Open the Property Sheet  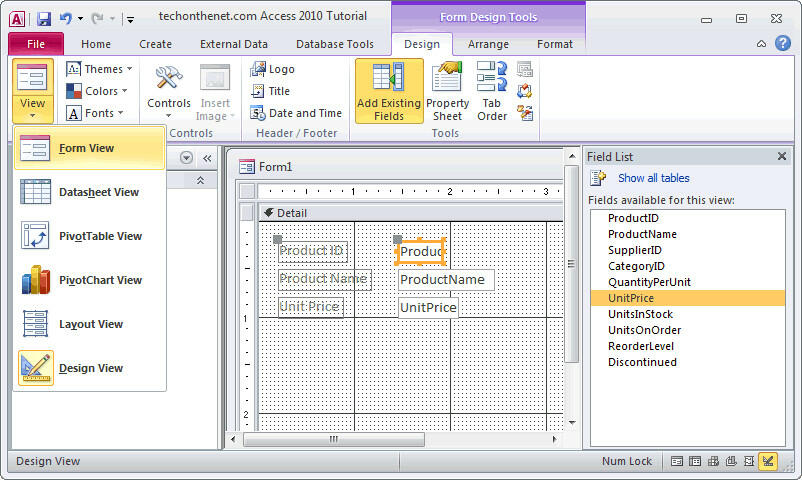[448, 91]
